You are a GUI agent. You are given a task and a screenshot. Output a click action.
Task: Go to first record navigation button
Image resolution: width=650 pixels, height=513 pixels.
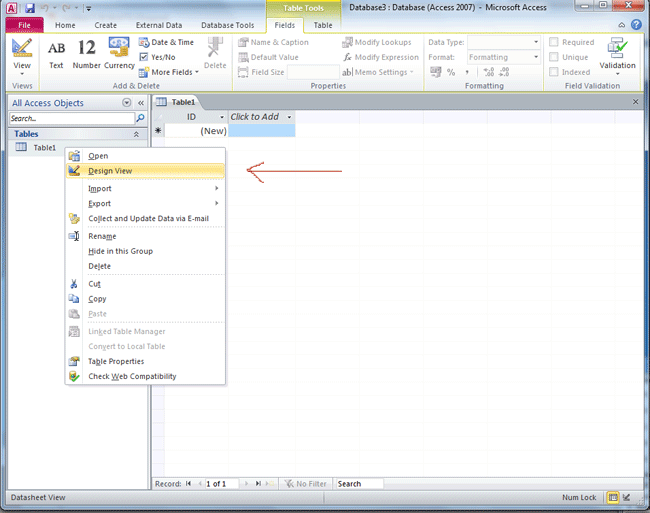tap(189, 484)
